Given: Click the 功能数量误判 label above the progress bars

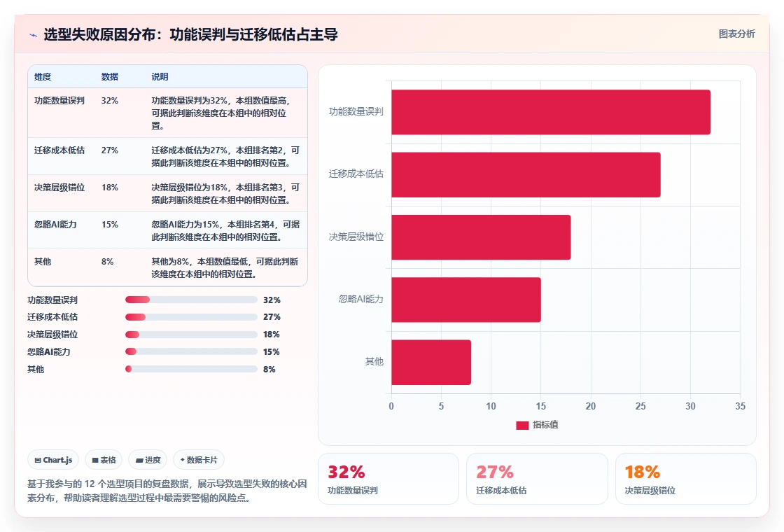Looking at the screenshot, I should coord(52,300).
